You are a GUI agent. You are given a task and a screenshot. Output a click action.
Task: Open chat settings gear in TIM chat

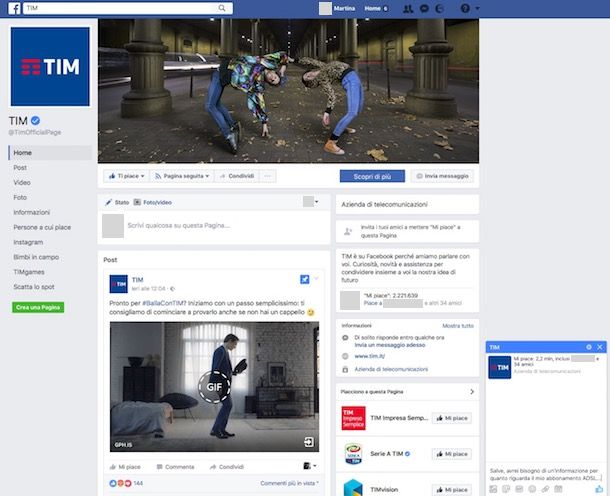pos(589,347)
